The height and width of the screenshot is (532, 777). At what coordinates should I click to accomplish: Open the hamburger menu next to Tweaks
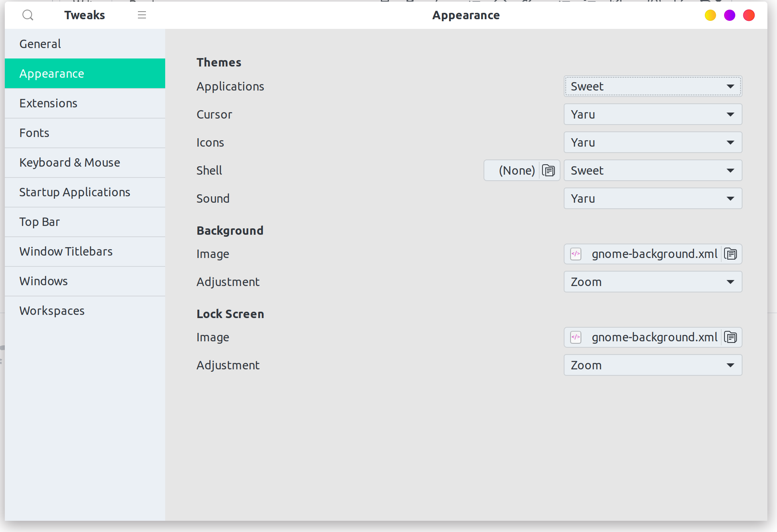click(x=142, y=15)
